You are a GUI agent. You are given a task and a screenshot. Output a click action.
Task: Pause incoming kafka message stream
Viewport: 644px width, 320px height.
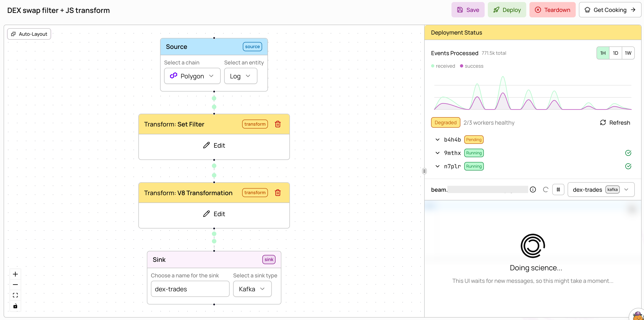point(559,189)
